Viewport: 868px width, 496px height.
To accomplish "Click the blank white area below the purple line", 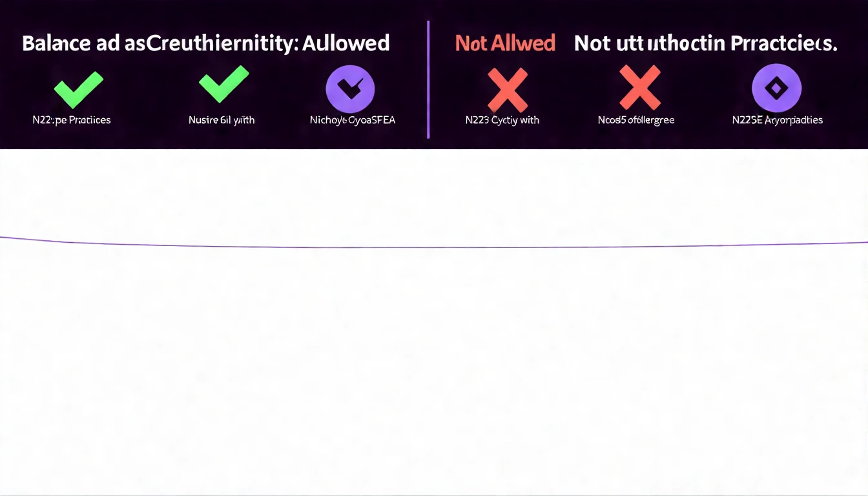I will tap(434, 368).
